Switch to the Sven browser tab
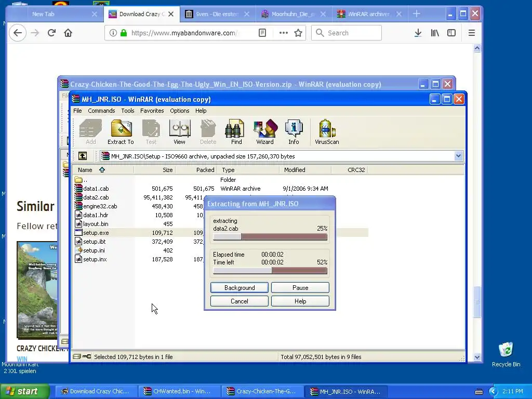Viewport: 532px width, 399px height. [217, 14]
